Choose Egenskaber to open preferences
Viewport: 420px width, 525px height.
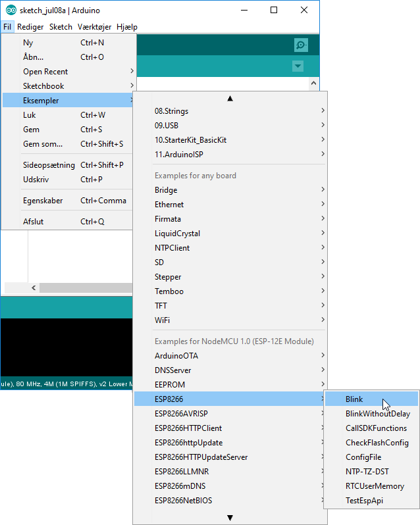coord(43,201)
